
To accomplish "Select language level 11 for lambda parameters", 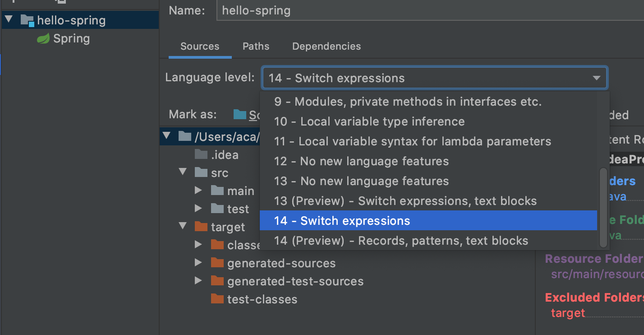I will point(412,141).
